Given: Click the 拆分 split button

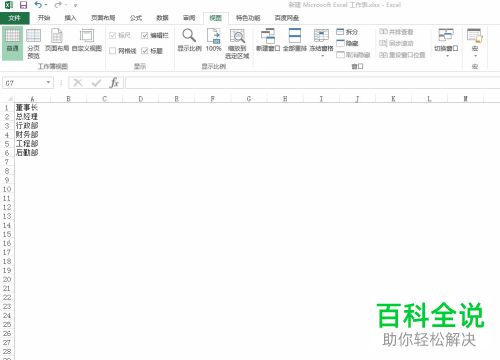Looking at the screenshot, I should point(347,32).
